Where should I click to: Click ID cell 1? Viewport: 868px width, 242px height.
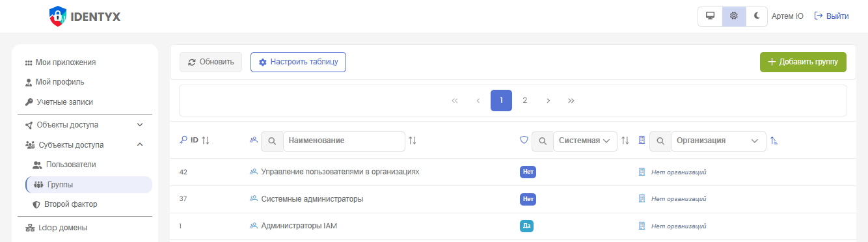point(181,226)
